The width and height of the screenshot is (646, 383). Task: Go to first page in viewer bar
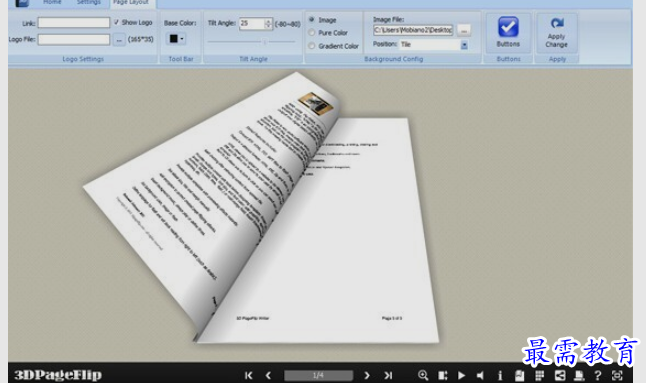point(248,375)
